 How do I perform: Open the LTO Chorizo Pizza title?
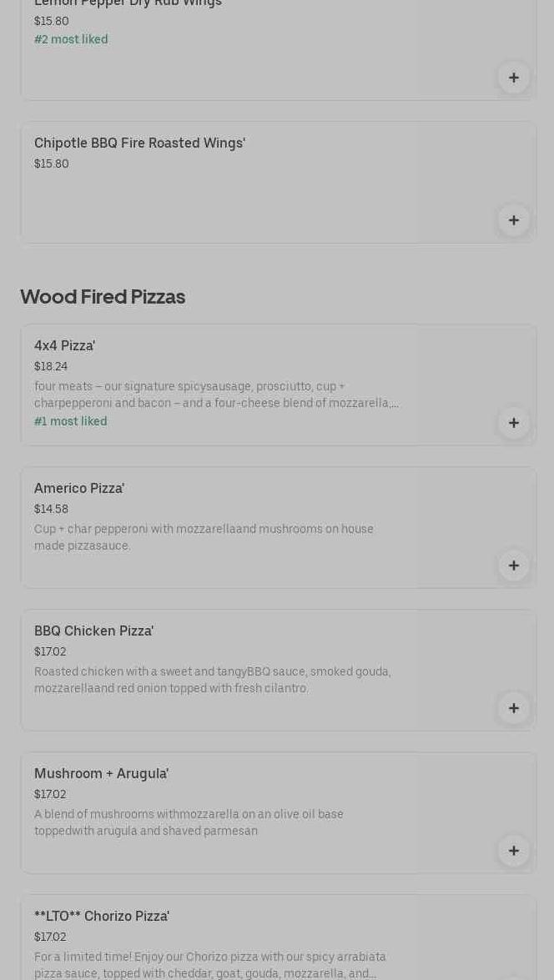click(x=102, y=916)
